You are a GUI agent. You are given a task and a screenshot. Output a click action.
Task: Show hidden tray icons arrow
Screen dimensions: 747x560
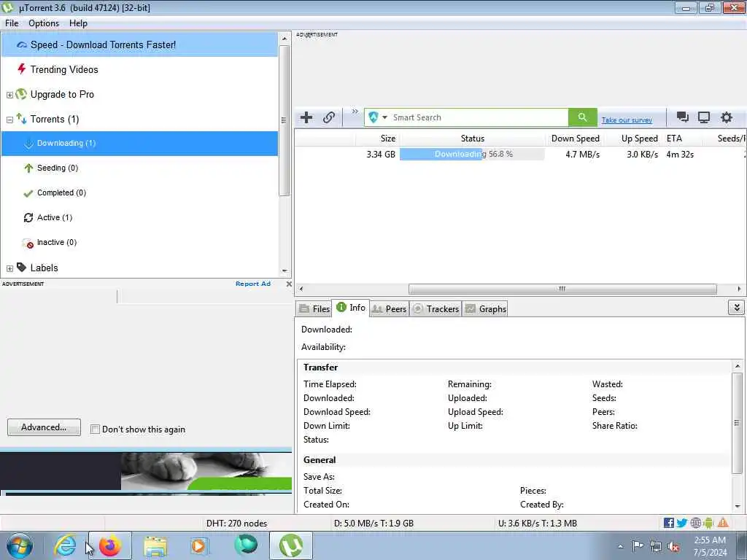click(620, 546)
